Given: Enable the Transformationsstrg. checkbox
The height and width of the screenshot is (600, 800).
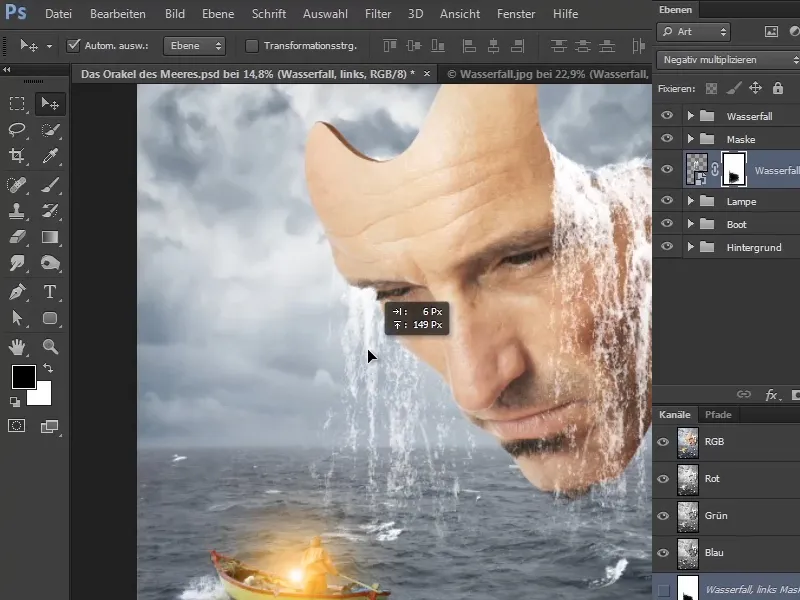Looking at the screenshot, I should [x=252, y=46].
